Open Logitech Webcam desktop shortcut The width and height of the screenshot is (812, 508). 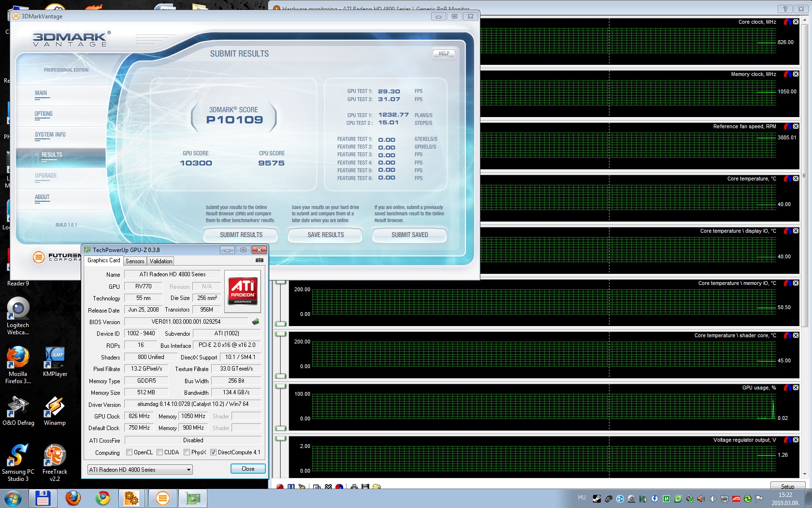pos(18,316)
